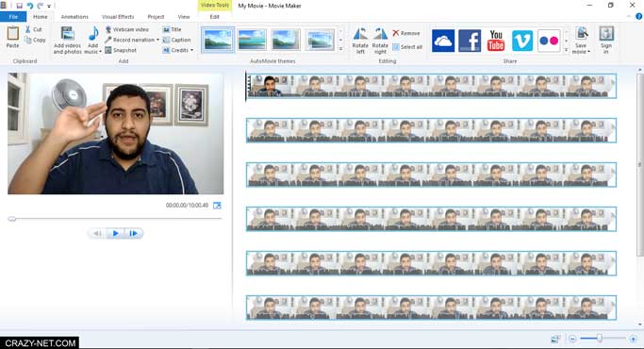Click Remove in Editing group

tap(406, 33)
